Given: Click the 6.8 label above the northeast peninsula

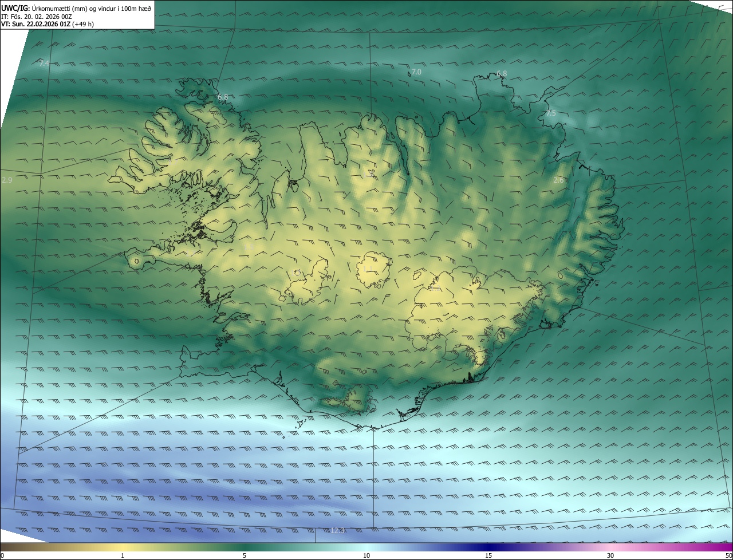Looking at the screenshot, I should pos(502,73).
